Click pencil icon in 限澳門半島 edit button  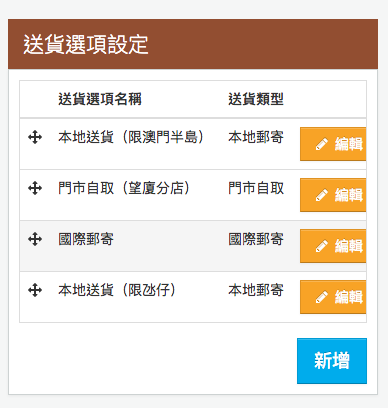[322, 144]
